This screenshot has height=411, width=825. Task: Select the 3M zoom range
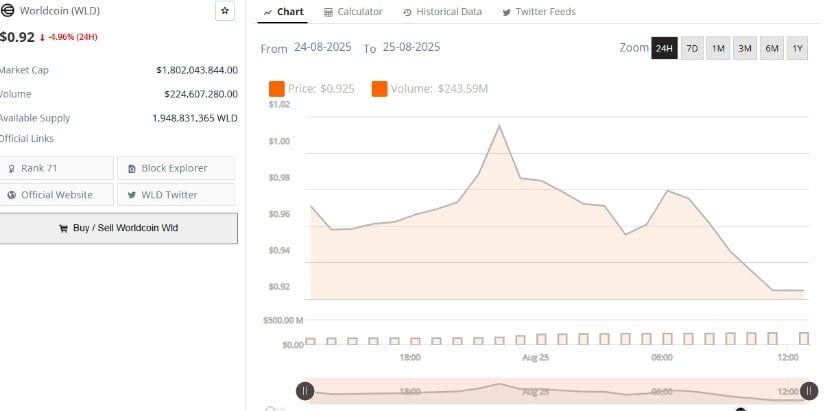tap(744, 48)
